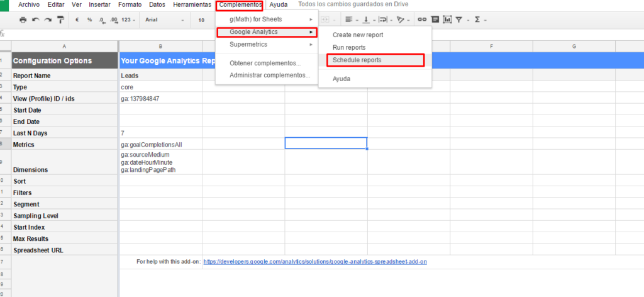The height and width of the screenshot is (297, 644).
Task: Format cells as percent
Action: pyautogui.click(x=89, y=20)
